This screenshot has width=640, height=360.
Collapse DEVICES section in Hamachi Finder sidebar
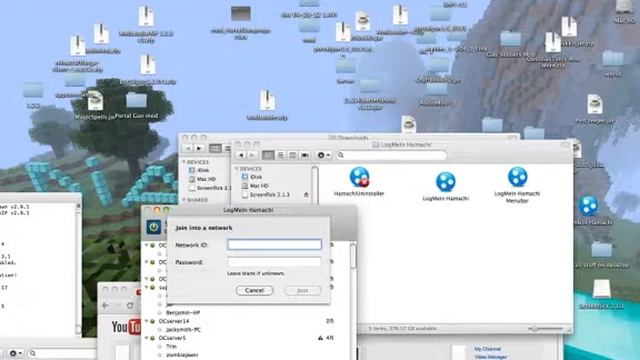[x=237, y=169]
